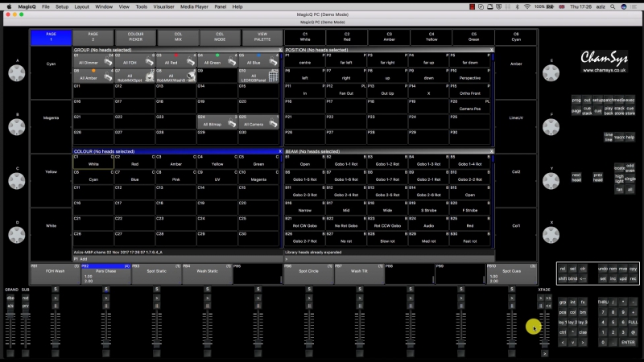The width and height of the screenshot is (644, 362).
Task: Switch to PAGE 2 soft button
Action: click(x=93, y=37)
